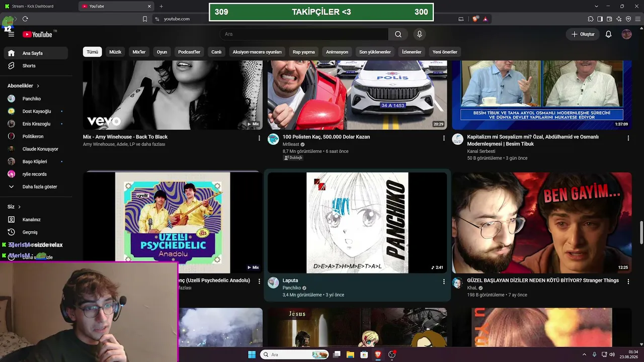
Task: Open Microsoft Store from the taskbar
Action: tap(364, 354)
